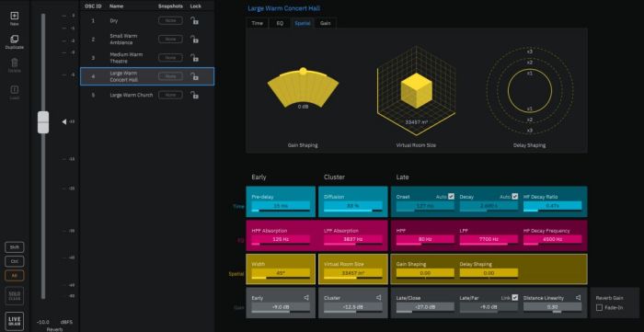644x332 pixels.
Task: Open Snapshots dropdown for Small Warm Ambience
Action: point(170,39)
